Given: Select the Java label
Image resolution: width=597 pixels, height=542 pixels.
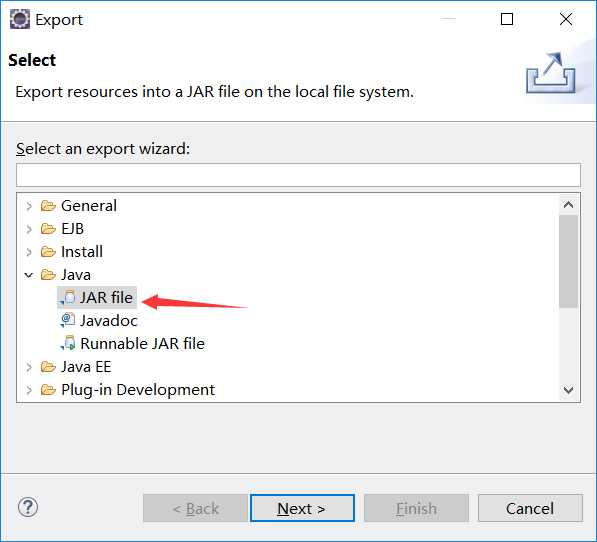Looking at the screenshot, I should tap(76, 275).
